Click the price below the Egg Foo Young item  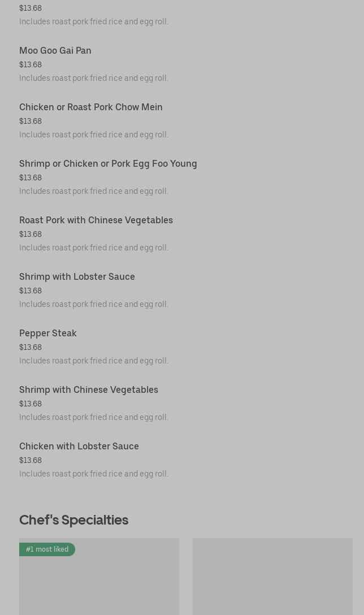point(31,178)
